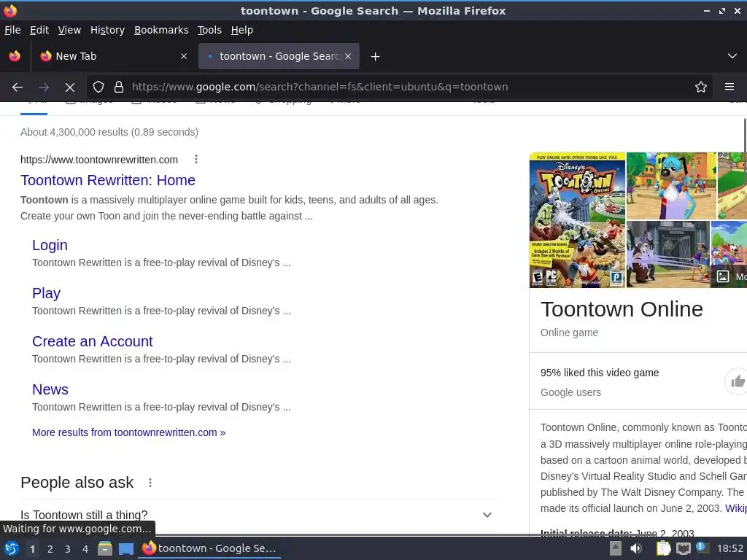Open Firefox hamburger application menu
747x560 pixels.
point(729,87)
